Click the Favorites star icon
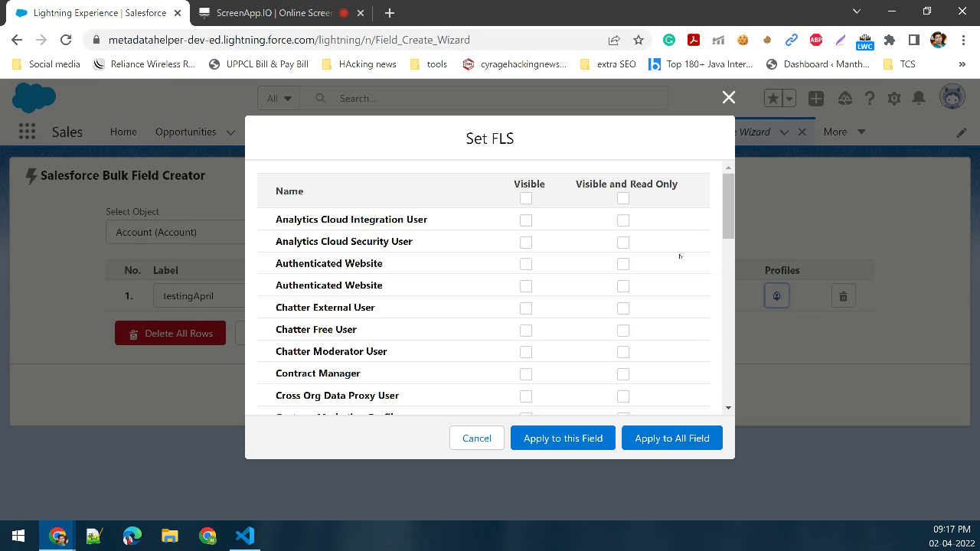This screenshot has width=980, height=551. tap(773, 98)
